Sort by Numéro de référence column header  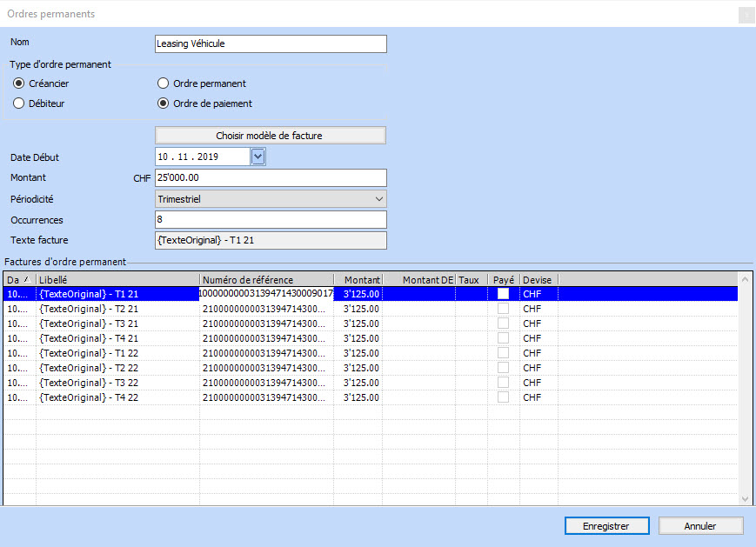(266, 280)
